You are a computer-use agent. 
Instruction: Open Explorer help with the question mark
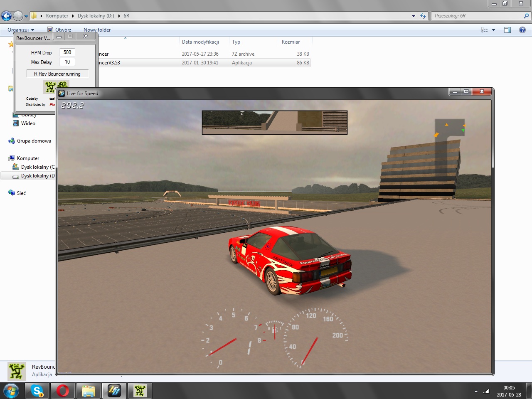[x=522, y=30]
